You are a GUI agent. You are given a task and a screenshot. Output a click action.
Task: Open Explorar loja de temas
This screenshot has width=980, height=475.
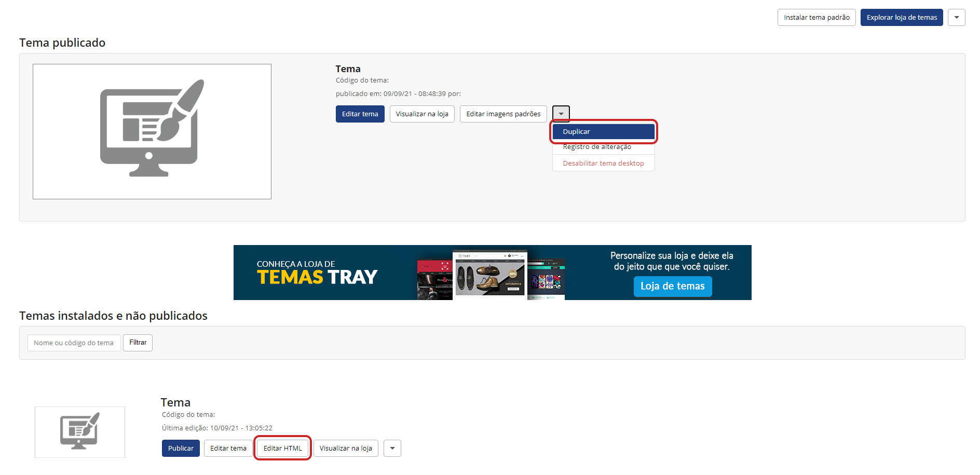pos(901,18)
